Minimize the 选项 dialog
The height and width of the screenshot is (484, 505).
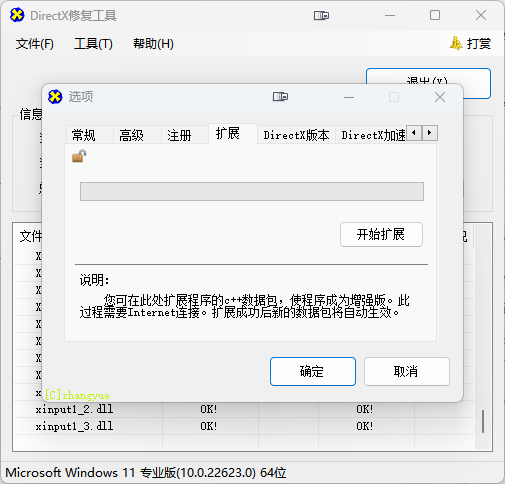[x=349, y=97]
